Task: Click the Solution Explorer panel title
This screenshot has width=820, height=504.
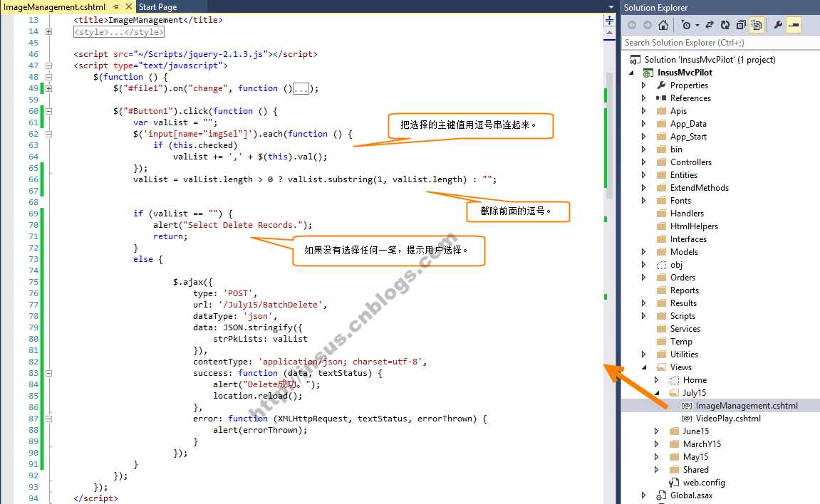Action: pyautogui.click(x=656, y=7)
